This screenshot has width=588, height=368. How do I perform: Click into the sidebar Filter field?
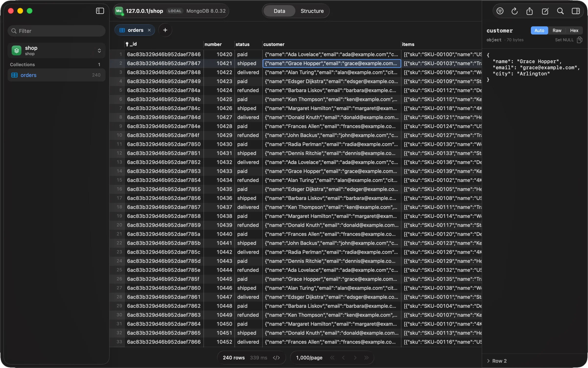(x=57, y=31)
